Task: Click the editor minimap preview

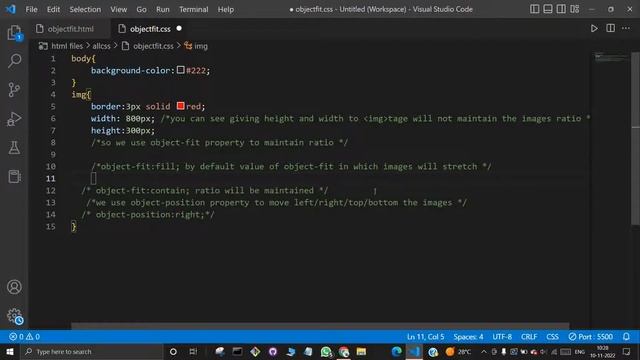Action: pyautogui.click(x=611, y=57)
